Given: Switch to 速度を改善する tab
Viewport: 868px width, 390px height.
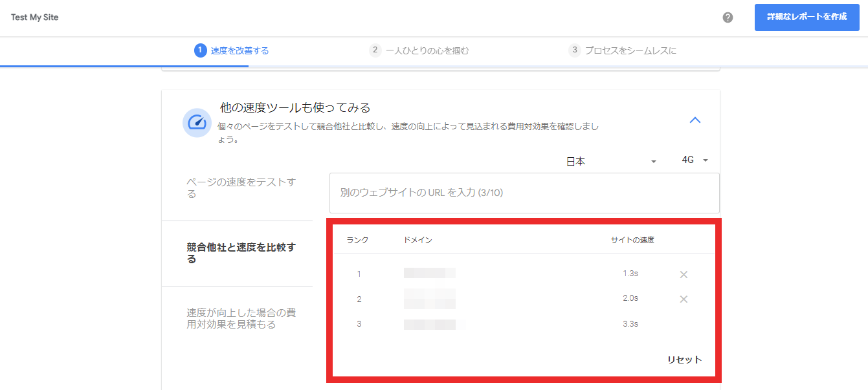Looking at the screenshot, I should point(239,50).
